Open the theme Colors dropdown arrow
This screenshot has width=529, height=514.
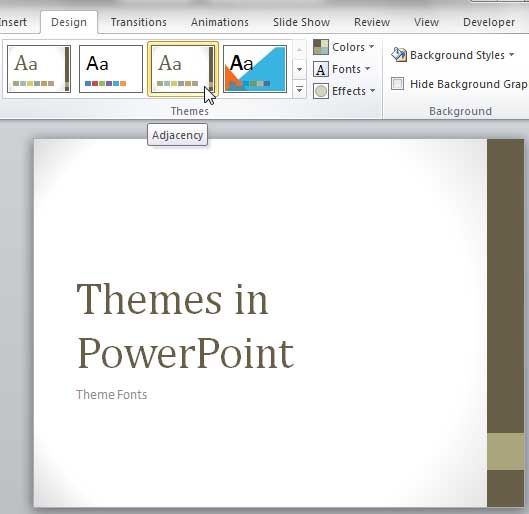coord(371,47)
